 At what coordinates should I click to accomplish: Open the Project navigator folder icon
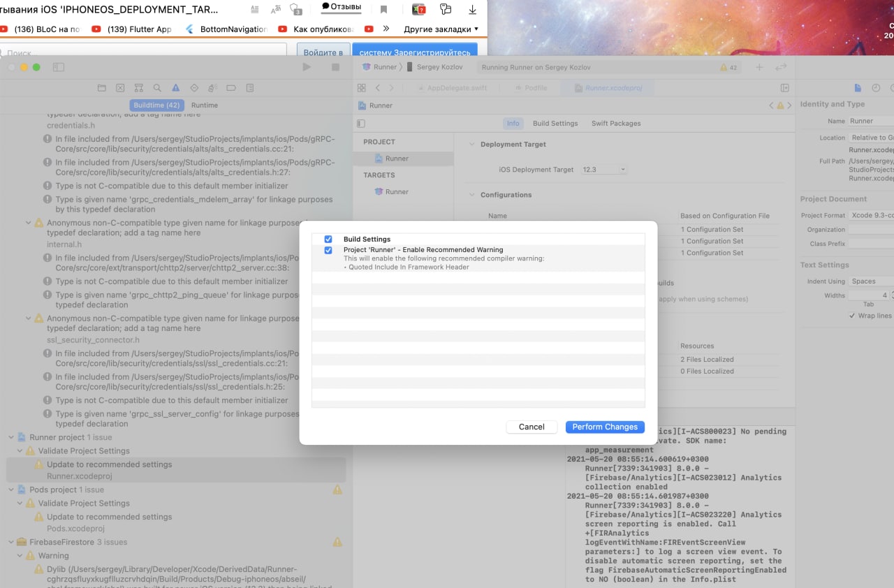(x=102, y=88)
